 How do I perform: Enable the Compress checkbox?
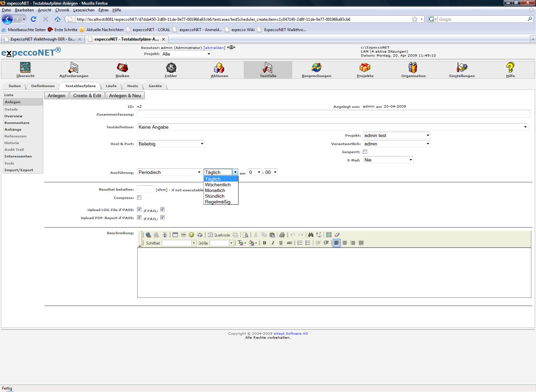pos(139,198)
